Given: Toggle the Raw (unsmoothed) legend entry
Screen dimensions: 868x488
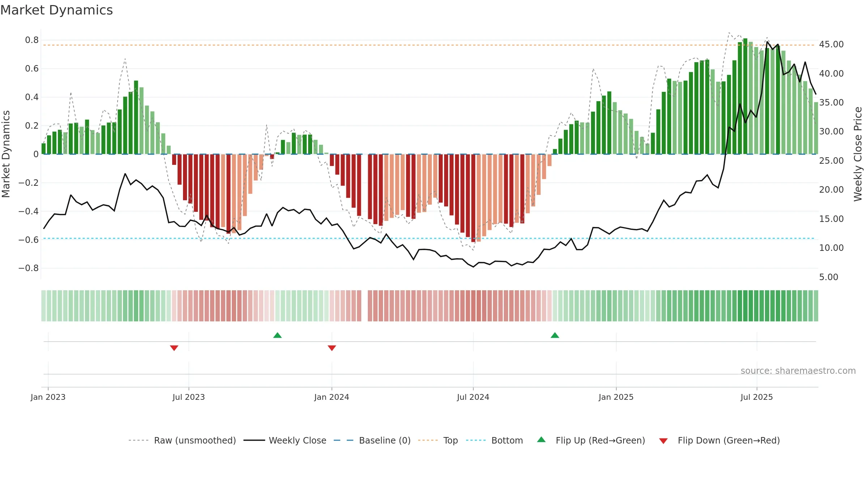Looking at the screenshot, I should coord(182,440).
